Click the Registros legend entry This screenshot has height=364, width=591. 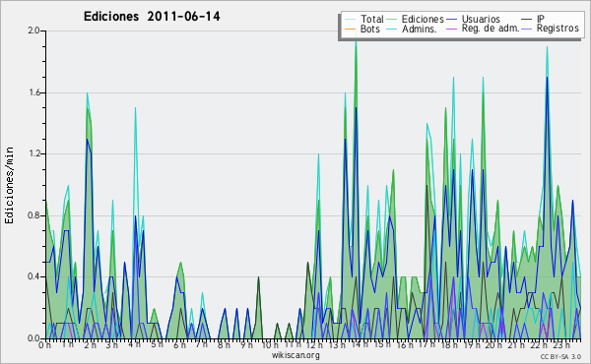coord(551,29)
